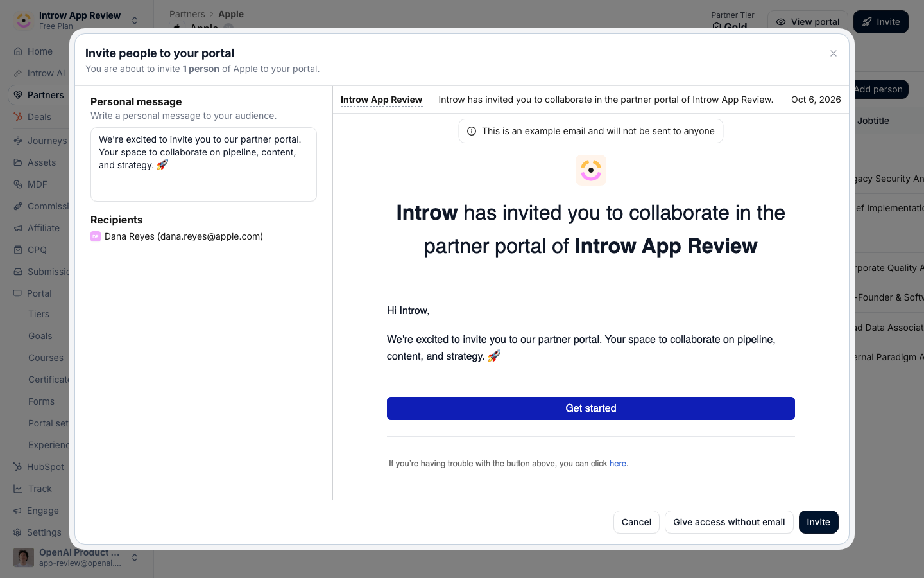The height and width of the screenshot is (578, 924).
Task: Click the Cancel button
Action: (x=637, y=522)
